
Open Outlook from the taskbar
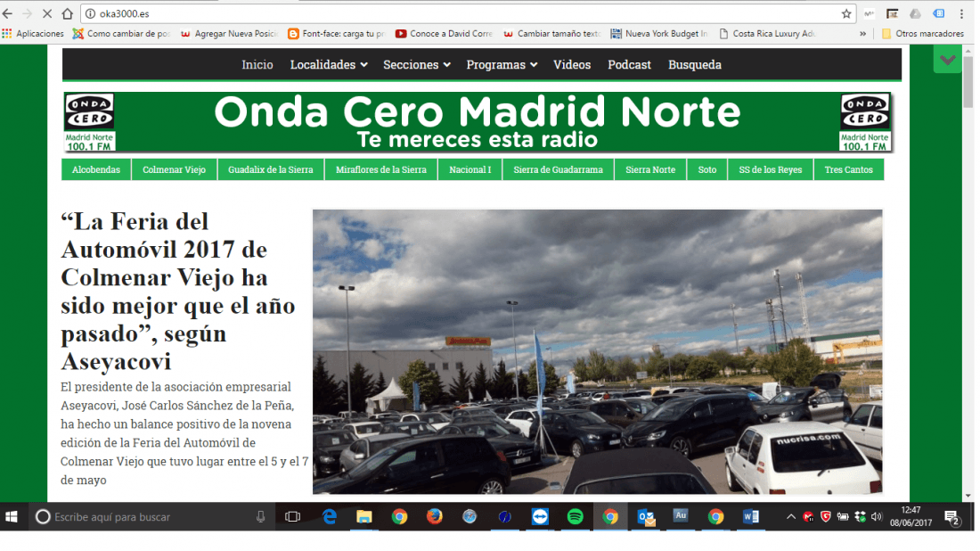(x=646, y=516)
